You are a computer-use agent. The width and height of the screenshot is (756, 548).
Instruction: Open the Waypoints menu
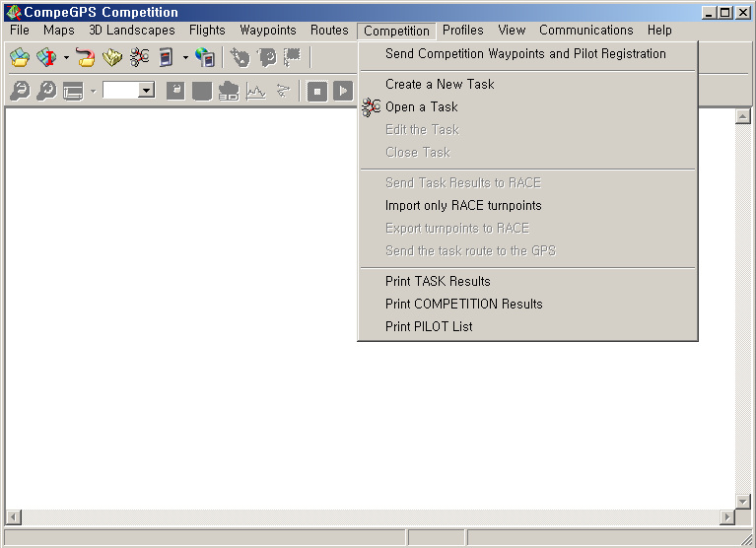[x=268, y=31]
